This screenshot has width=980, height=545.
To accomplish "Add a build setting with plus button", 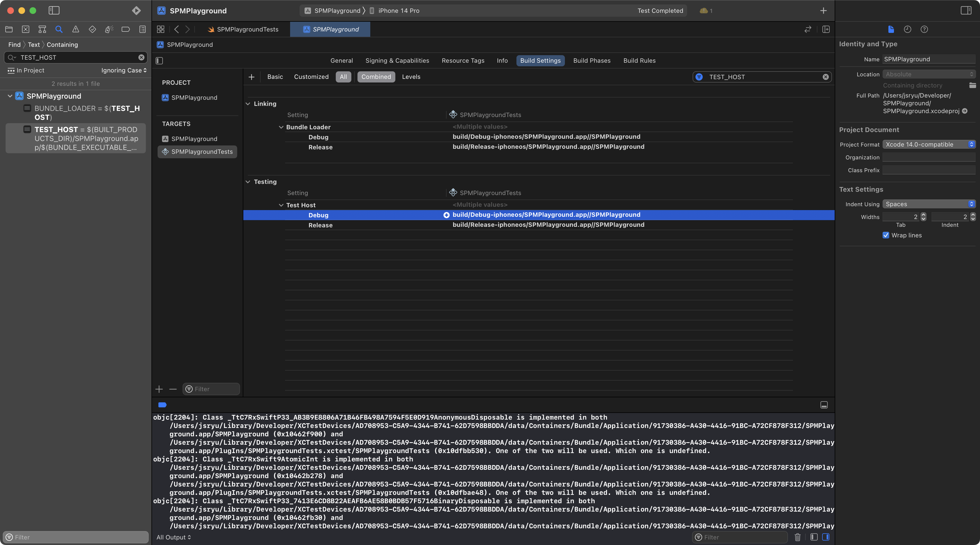I will (x=251, y=77).
